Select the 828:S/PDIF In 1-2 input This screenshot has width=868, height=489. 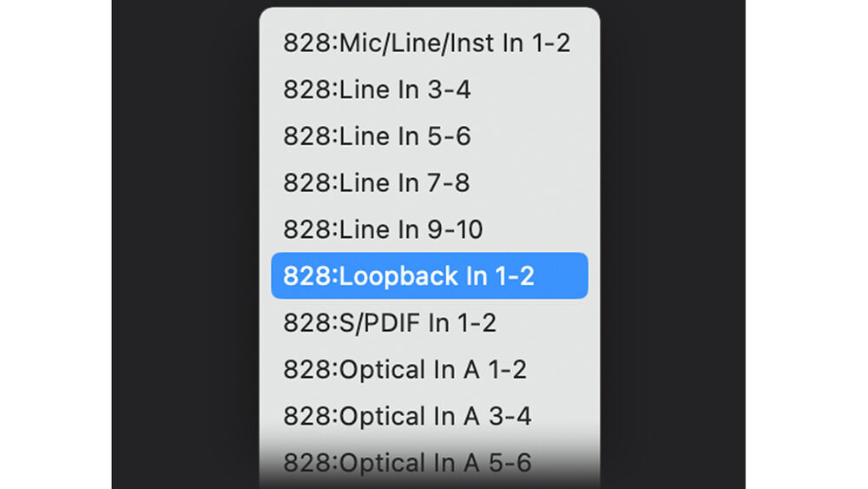point(390,323)
